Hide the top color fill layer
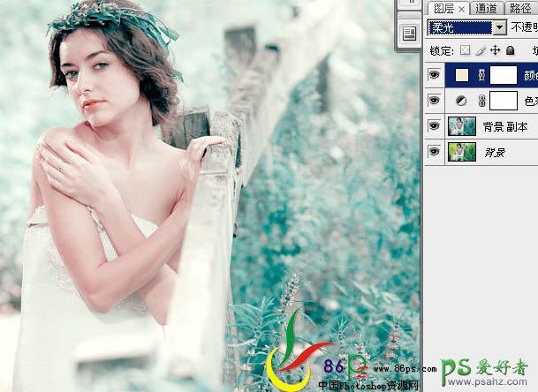Screen dimensions: 538x392 [x=434, y=76]
